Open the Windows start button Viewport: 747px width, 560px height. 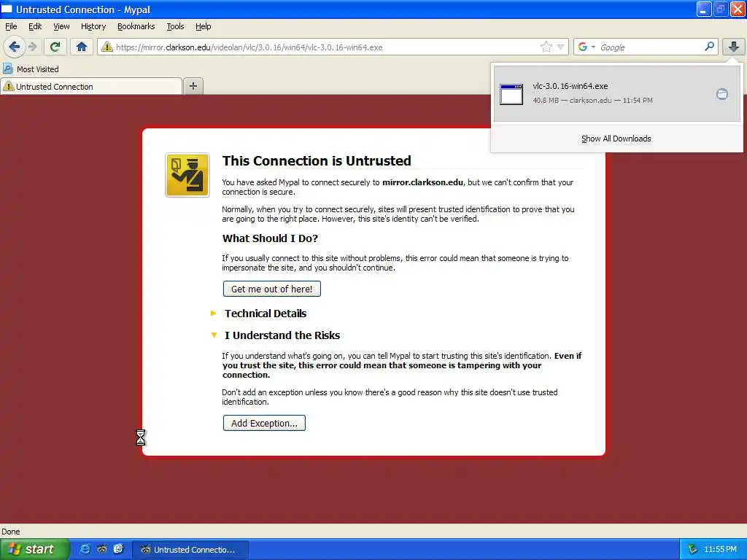click(34, 549)
